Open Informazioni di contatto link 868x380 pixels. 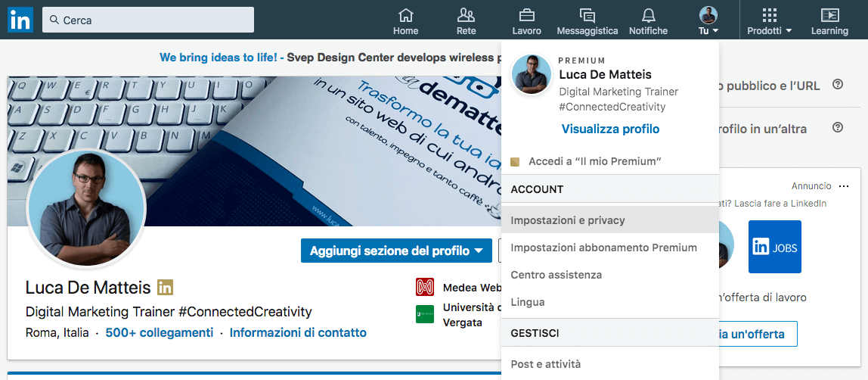[x=298, y=332]
